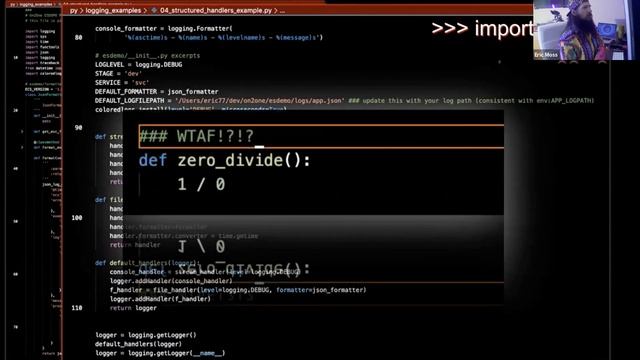This screenshot has height=360, width=640.
Task: Click the 'return logger' line
Action: (x=133, y=308)
